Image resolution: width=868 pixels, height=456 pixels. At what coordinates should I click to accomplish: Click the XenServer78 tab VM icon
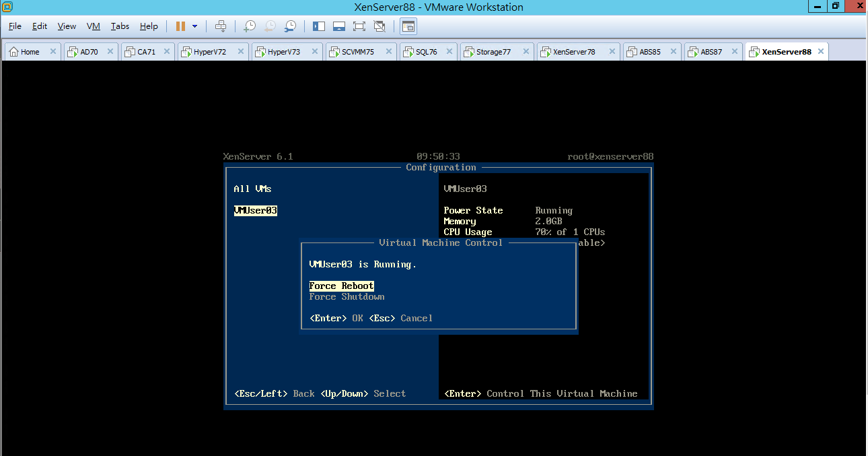[x=546, y=52]
